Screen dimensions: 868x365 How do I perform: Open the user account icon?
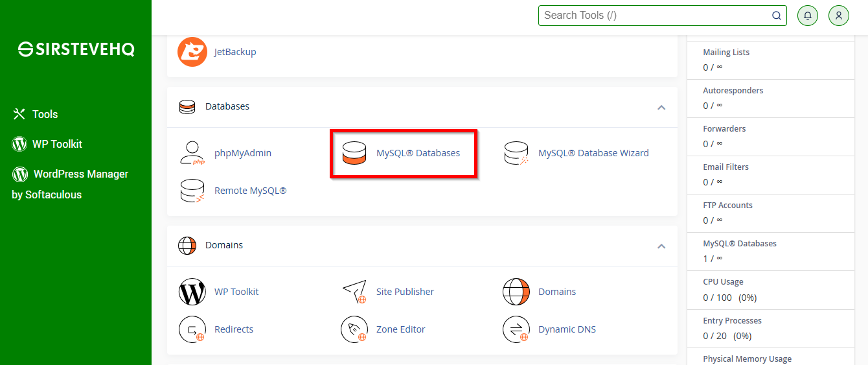tap(839, 16)
